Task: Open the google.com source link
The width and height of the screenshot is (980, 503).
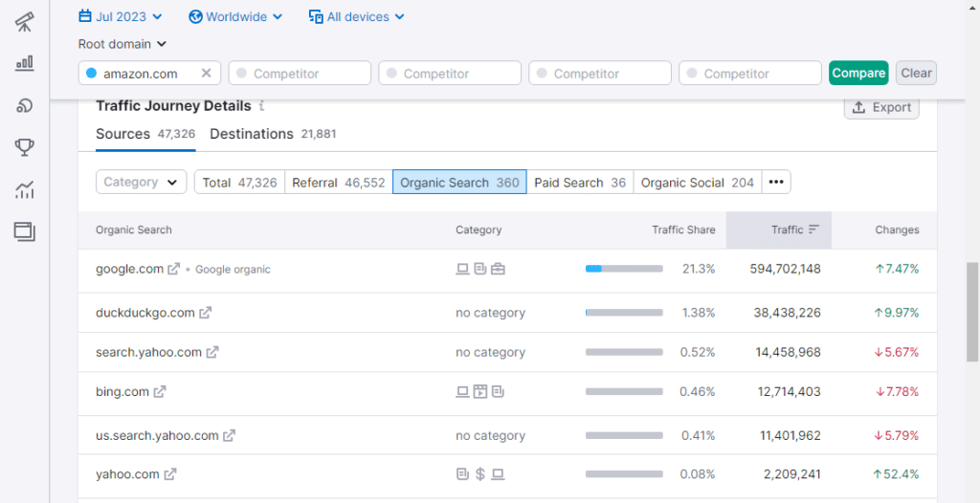Action: click(130, 269)
